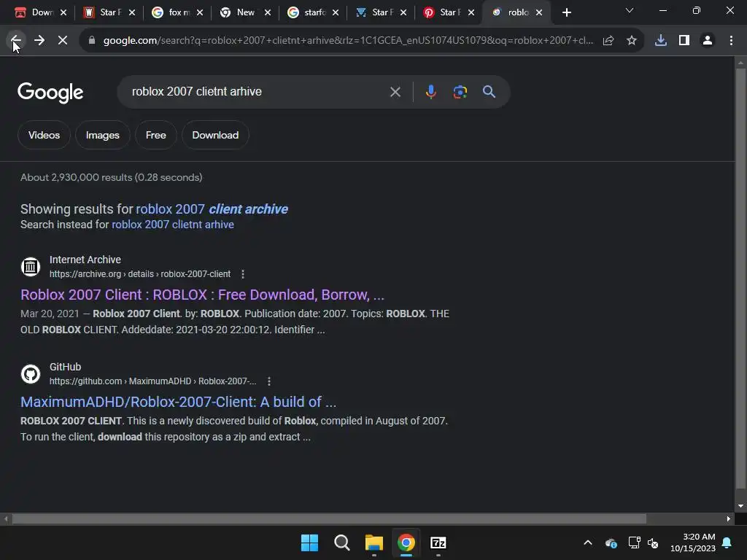Open more options for Internet Archive result

(x=243, y=274)
